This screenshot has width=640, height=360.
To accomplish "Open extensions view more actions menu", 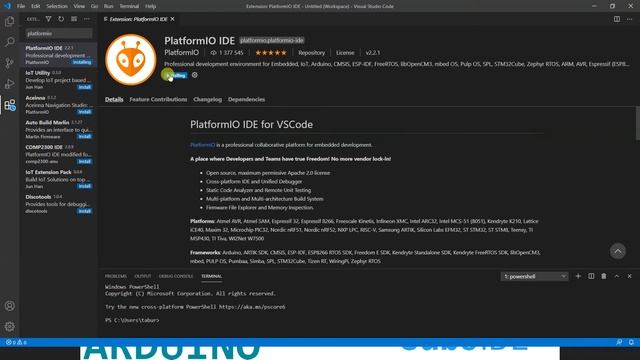I will click(87, 19).
